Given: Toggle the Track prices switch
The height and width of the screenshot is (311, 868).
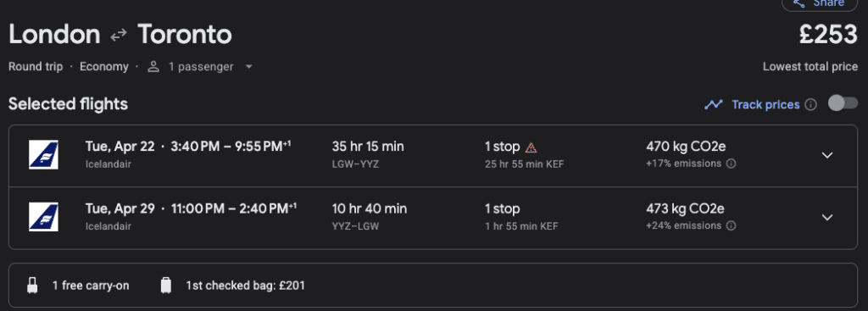Looking at the screenshot, I should tap(843, 103).
